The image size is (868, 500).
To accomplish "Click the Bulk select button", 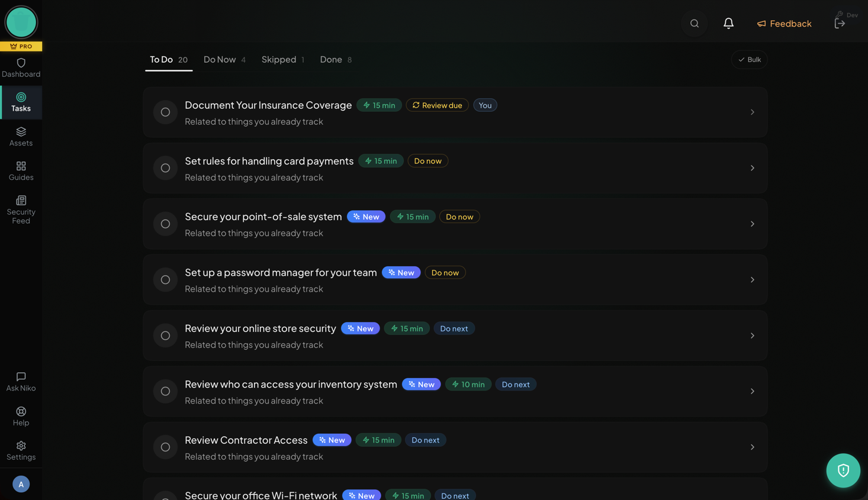I will [x=749, y=60].
